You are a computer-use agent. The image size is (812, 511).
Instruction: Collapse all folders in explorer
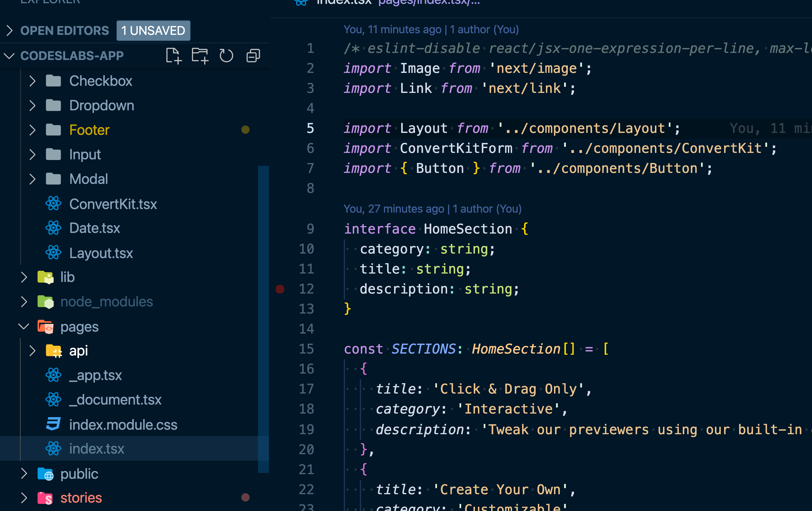tap(253, 56)
